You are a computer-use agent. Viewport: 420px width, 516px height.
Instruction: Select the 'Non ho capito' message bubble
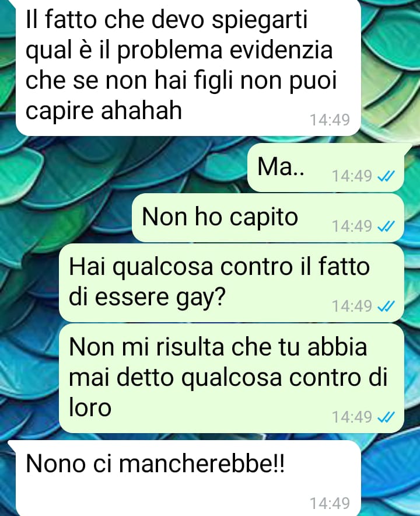(268, 218)
